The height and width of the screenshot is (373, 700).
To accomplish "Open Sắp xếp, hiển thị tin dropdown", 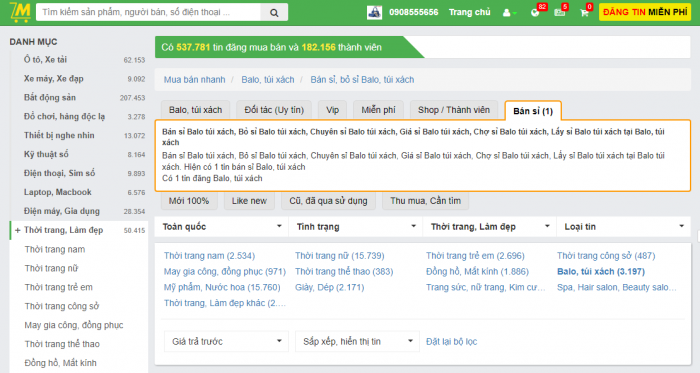I will [x=357, y=341].
